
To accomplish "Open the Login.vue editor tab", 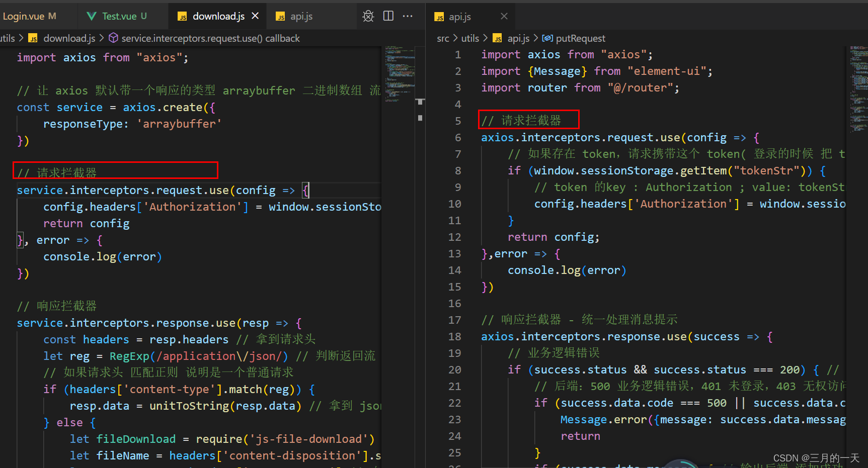I will pyautogui.click(x=29, y=16).
